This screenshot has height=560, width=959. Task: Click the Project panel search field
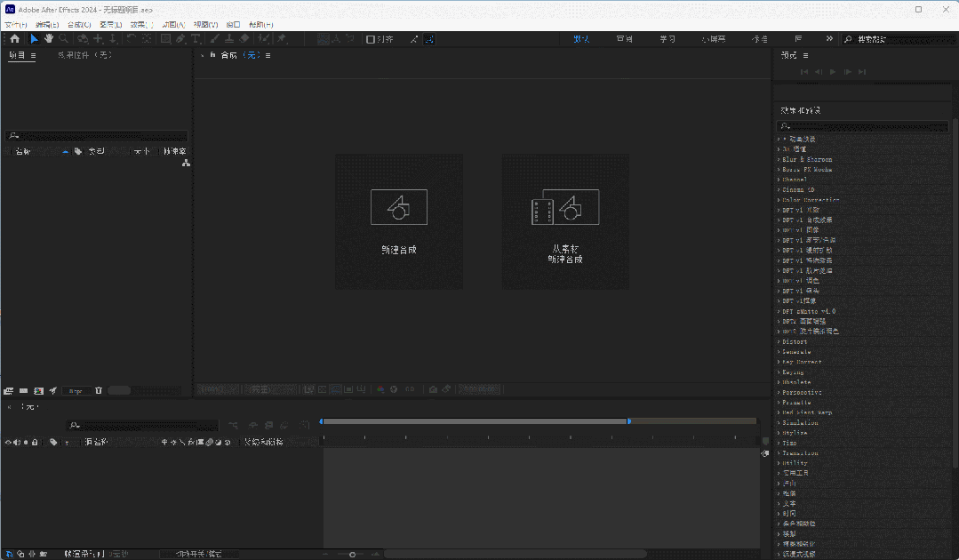97,136
